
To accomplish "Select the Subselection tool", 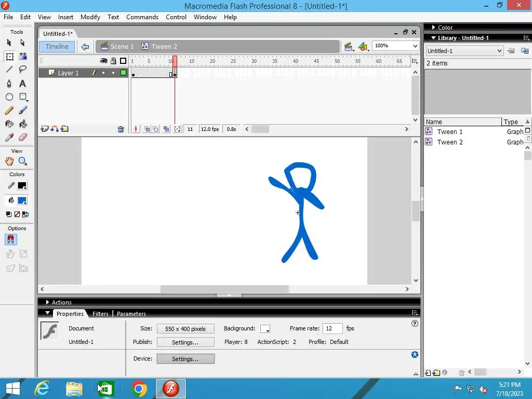I will [22, 43].
